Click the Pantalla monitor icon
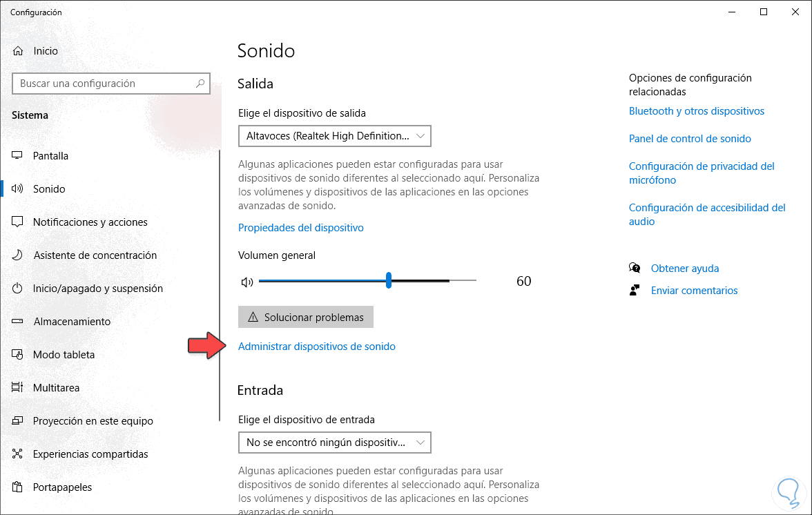Viewport: 812px width, 515px height. pyautogui.click(x=18, y=156)
